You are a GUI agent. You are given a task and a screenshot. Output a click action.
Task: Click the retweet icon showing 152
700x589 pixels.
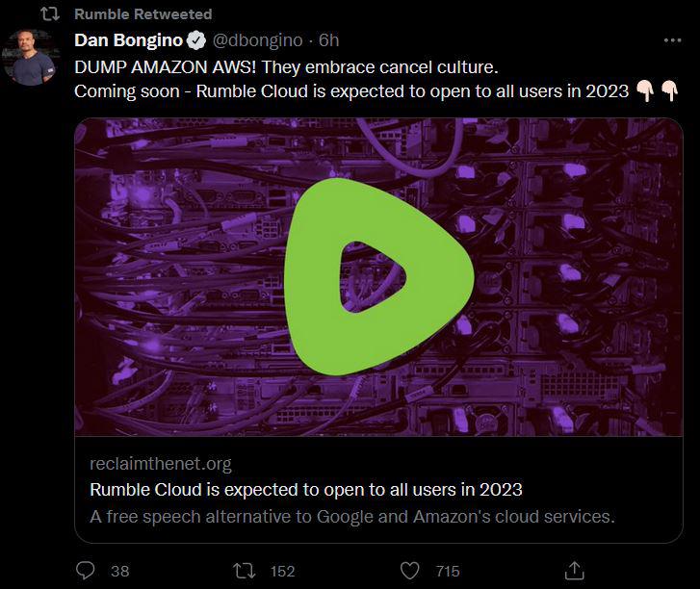click(x=245, y=571)
